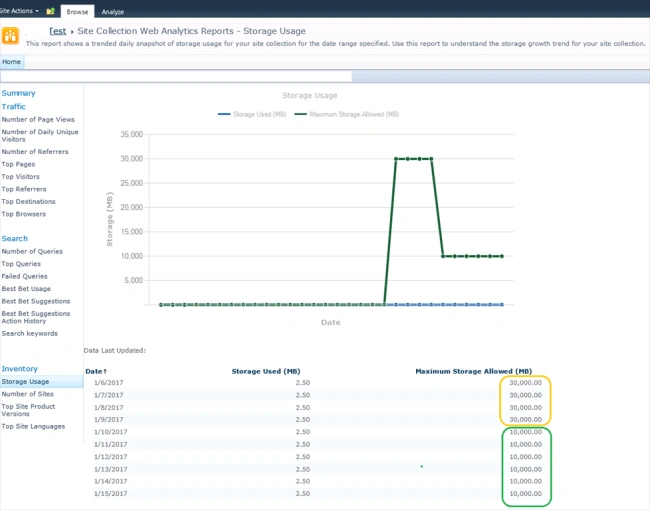Open Best Bet Suggestions Action History

point(36,317)
